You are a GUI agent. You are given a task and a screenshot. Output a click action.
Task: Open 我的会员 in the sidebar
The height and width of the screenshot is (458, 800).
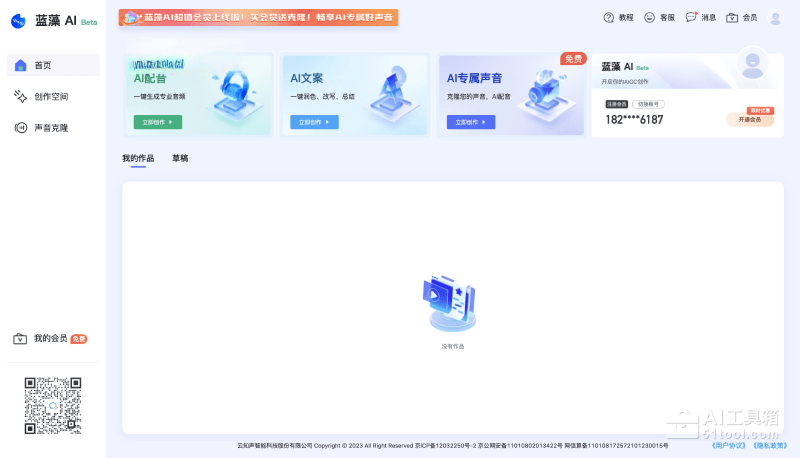coord(50,339)
